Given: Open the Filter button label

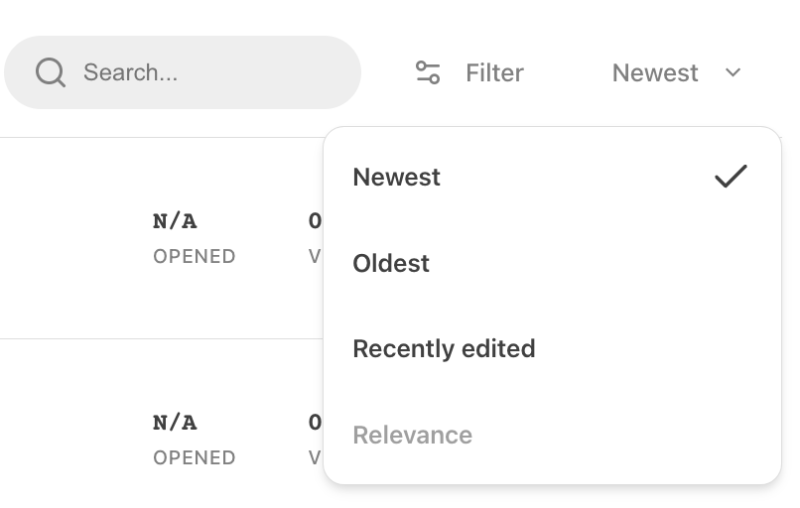Looking at the screenshot, I should pyautogui.click(x=494, y=73).
